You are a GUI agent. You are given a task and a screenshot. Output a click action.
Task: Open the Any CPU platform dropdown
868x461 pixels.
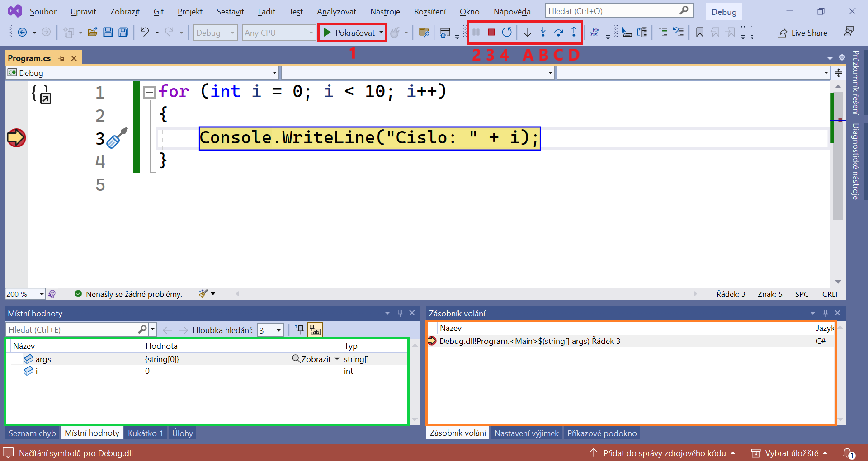click(310, 33)
